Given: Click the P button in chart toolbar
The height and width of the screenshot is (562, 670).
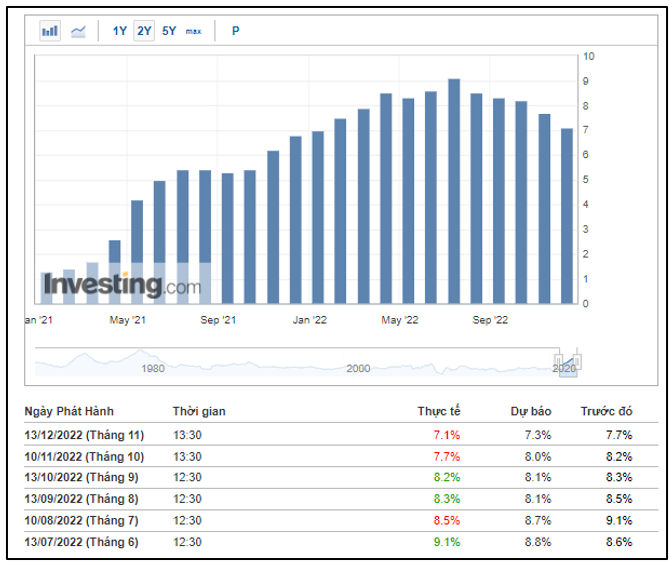Looking at the screenshot, I should [236, 31].
